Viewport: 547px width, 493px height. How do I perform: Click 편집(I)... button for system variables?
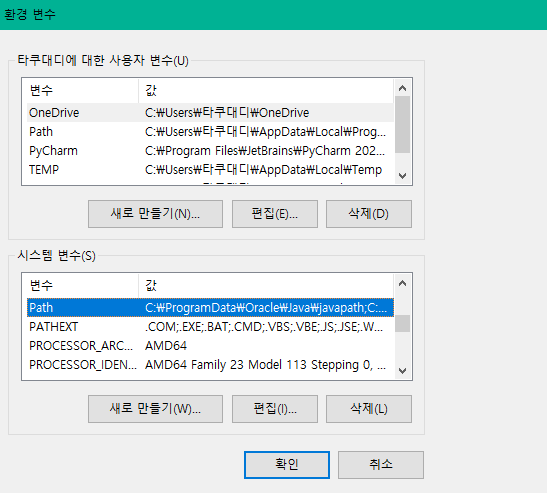click(275, 409)
